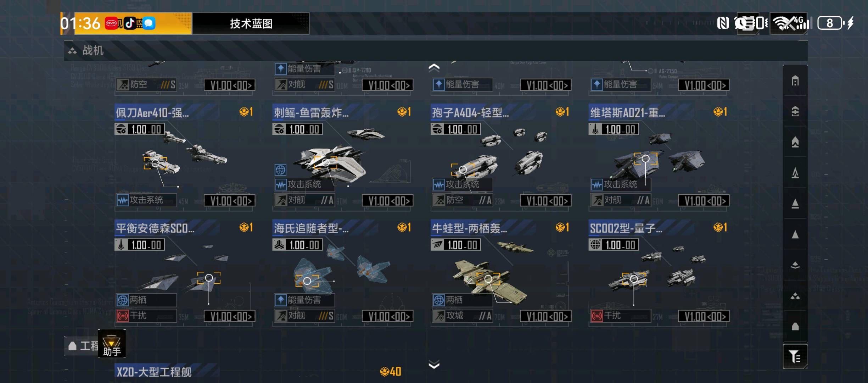
Task: Switch to the 技术蓝图 tab
Action: [251, 24]
